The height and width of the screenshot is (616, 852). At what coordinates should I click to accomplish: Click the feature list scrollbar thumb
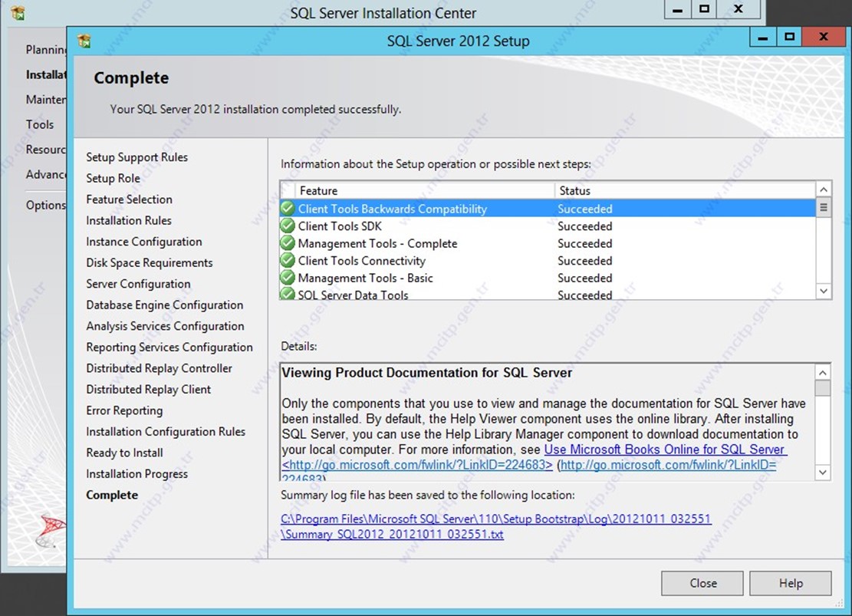824,207
